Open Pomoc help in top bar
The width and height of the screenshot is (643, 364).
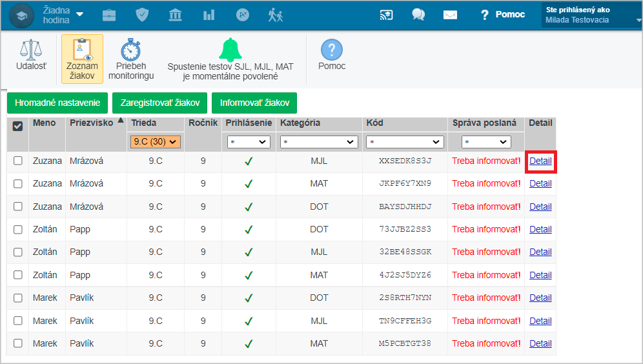503,15
